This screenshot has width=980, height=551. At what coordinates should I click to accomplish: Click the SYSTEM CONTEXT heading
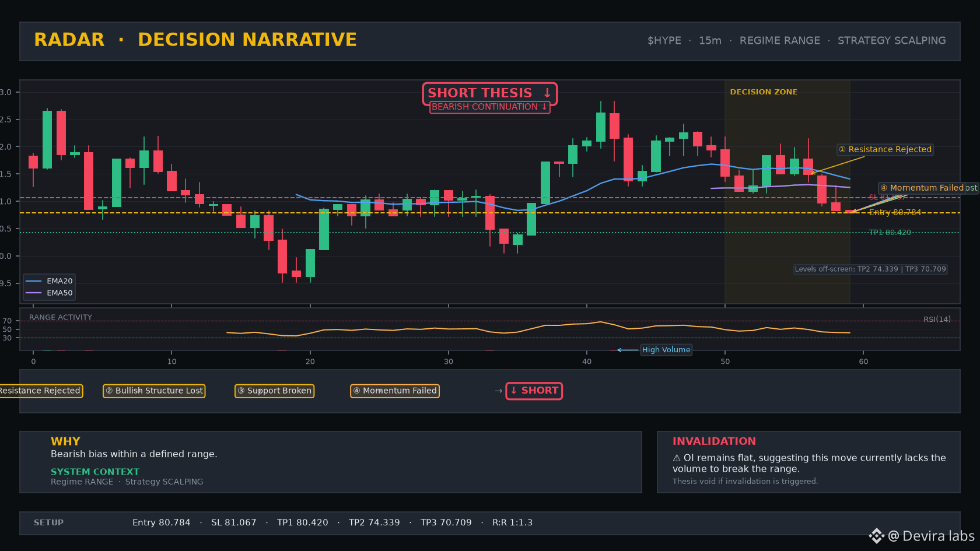coord(95,472)
